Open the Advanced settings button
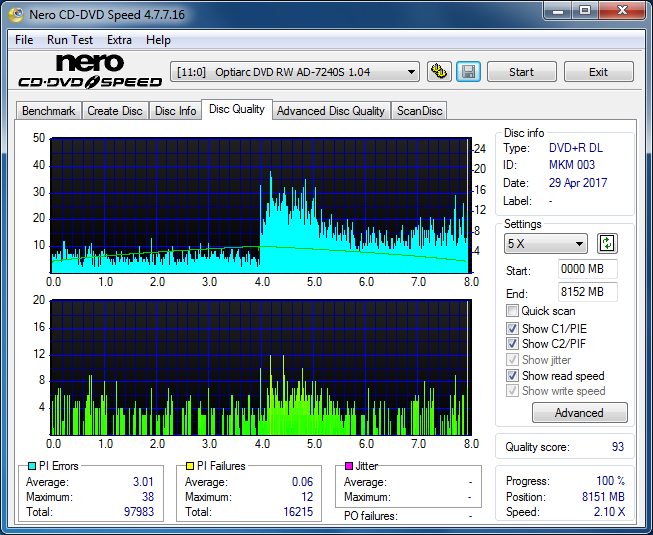Image resolution: width=653 pixels, height=535 pixels. 579,413
